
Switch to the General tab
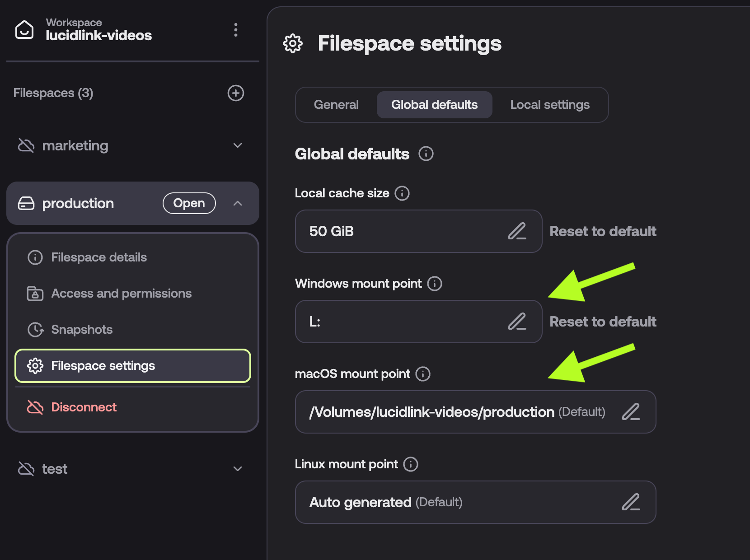click(x=336, y=105)
